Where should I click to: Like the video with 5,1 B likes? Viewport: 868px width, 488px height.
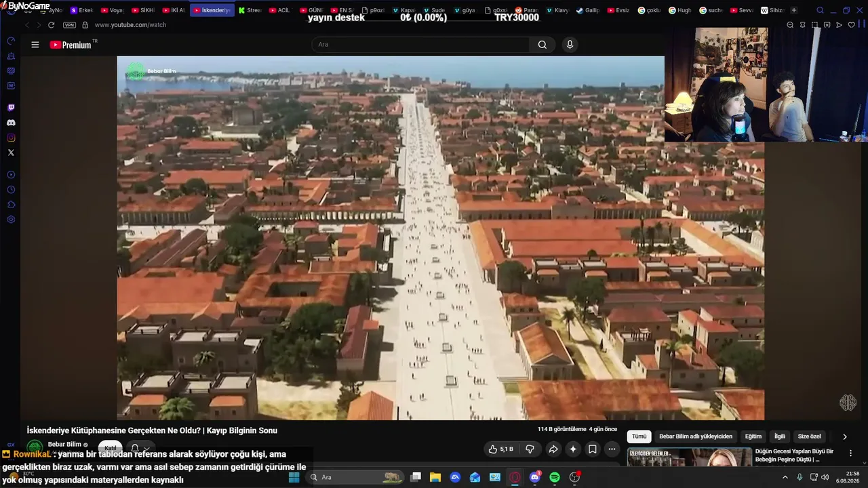coord(501,449)
